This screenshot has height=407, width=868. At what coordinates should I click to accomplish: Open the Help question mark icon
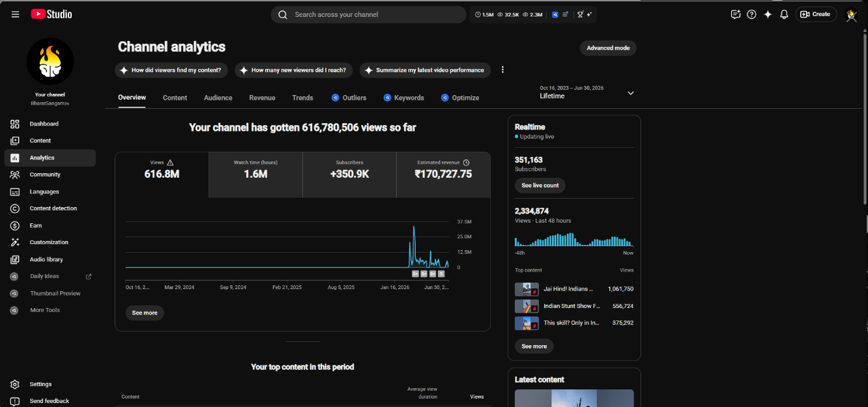tap(751, 14)
